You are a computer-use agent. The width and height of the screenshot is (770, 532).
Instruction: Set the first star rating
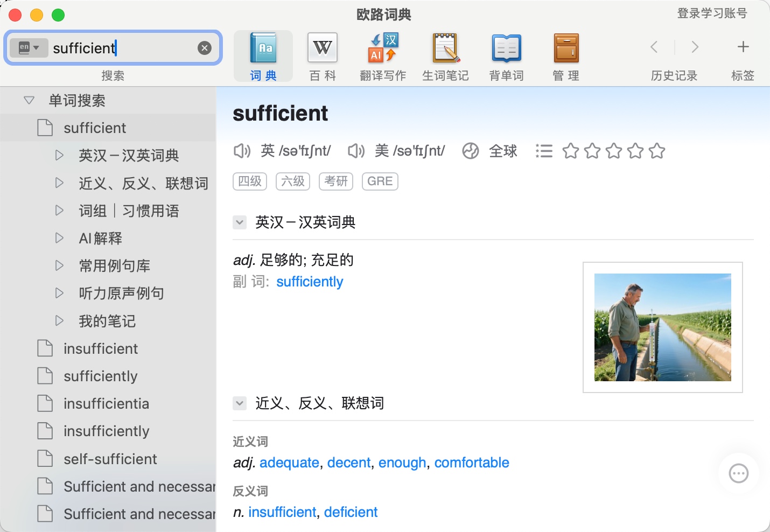click(x=571, y=151)
